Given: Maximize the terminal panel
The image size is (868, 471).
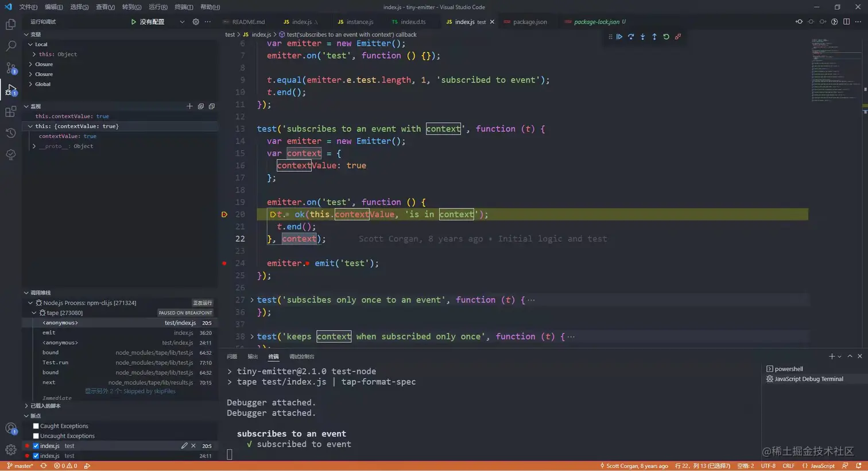Looking at the screenshot, I should click(x=850, y=357).
